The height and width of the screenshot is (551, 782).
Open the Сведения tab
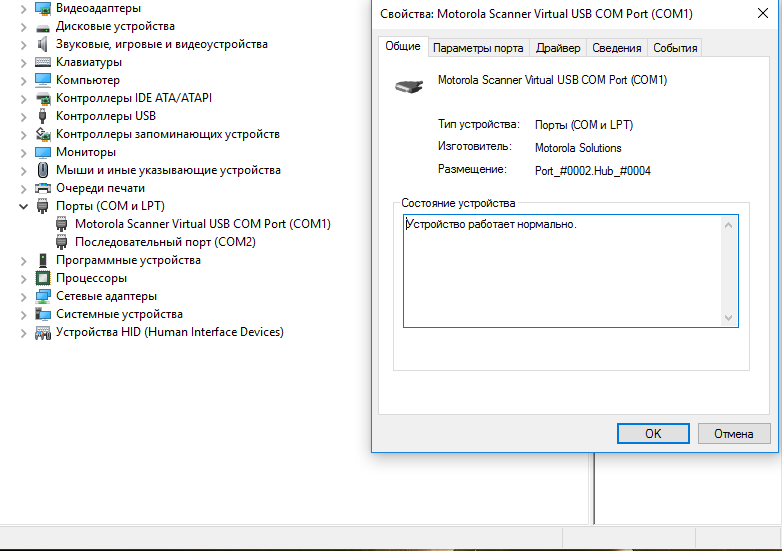[616, 48]
